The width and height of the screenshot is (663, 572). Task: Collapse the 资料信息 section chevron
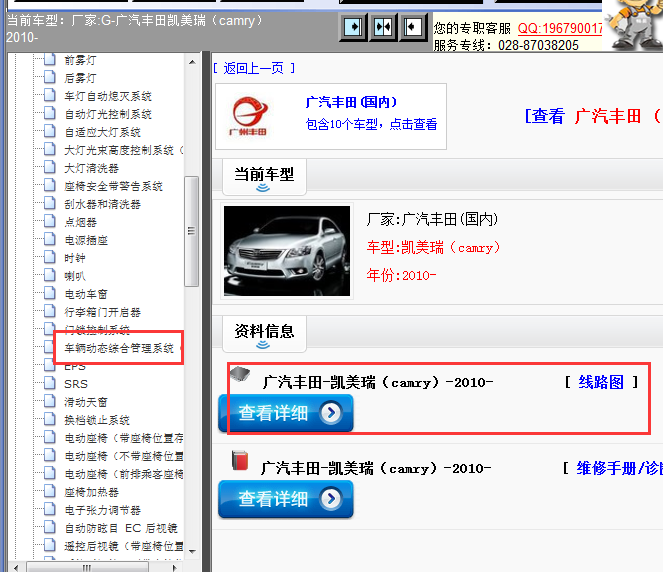tap(263, 345)
